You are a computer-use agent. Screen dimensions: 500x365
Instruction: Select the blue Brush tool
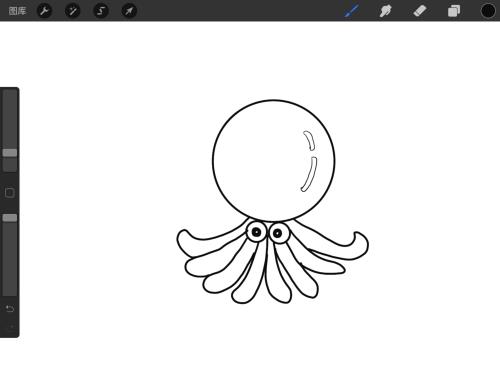click(352, 11)
